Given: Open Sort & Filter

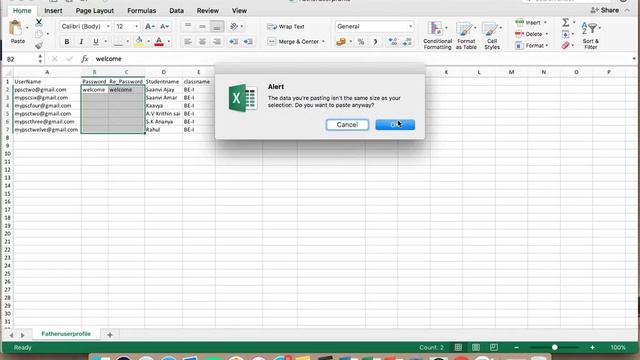Looking at the screenshot, I should (x=591, y=36).
